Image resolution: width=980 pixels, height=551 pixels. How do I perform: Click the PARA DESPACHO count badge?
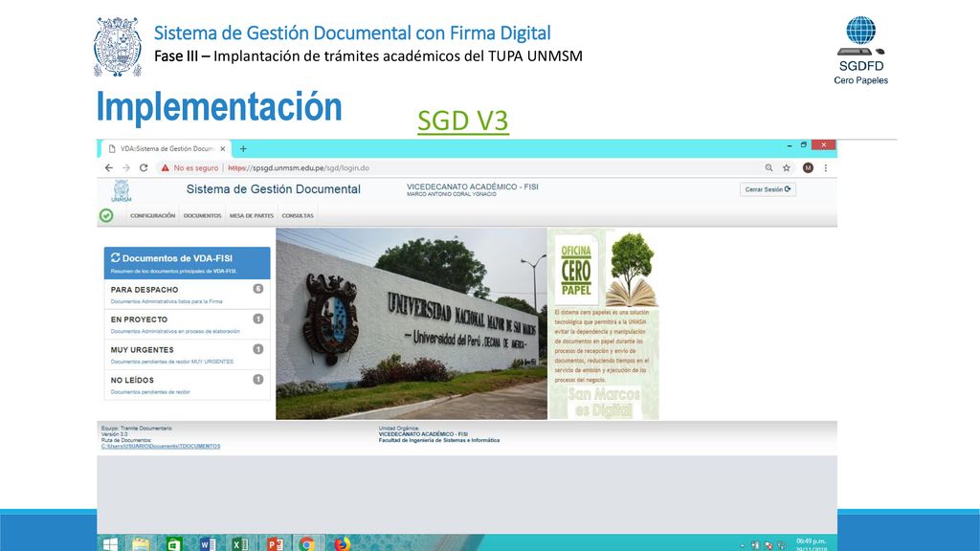(x=257, y=289)
